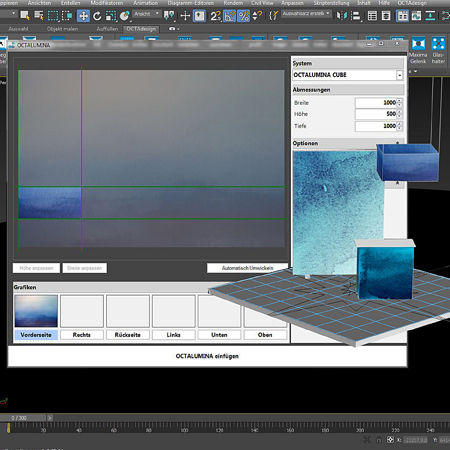
Task: Select the Rückseite side button
Action: (x=128, y=335)
